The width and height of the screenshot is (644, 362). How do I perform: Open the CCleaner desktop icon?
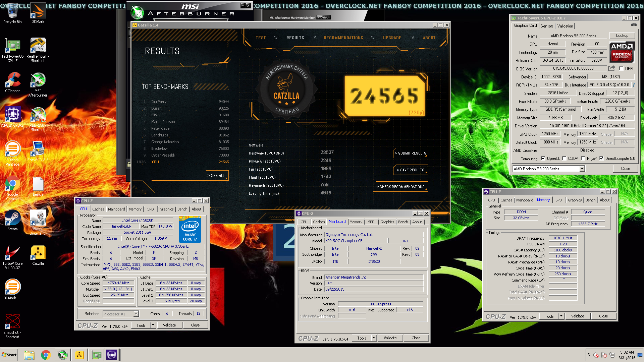[x=12, y=83]
